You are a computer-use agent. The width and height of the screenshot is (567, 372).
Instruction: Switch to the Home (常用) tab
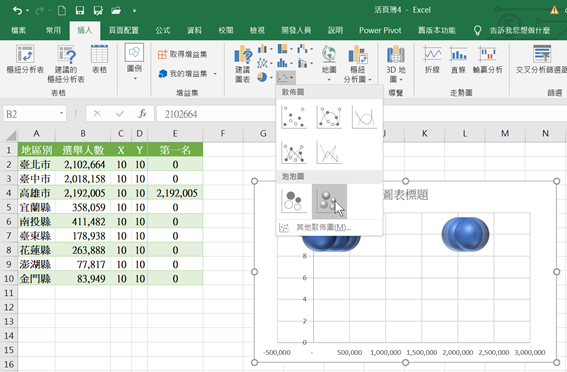point(54,30)
